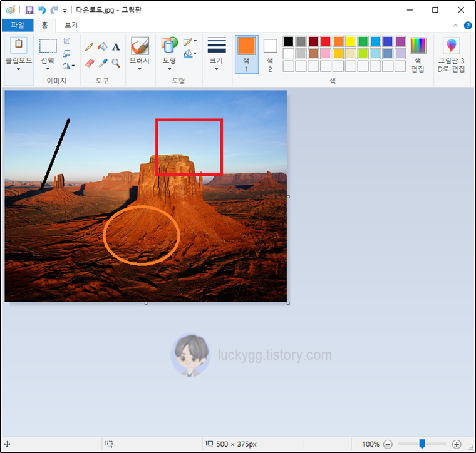Screen dimensions: 476x453
Task: Pick yellow from the color palette
Action: click(x=351, y=41)
